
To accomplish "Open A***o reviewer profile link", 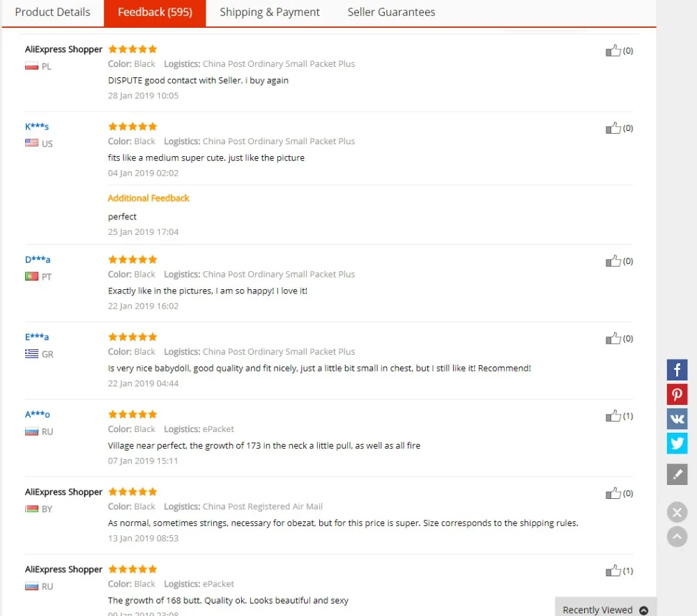I will (x=38, y=415).
